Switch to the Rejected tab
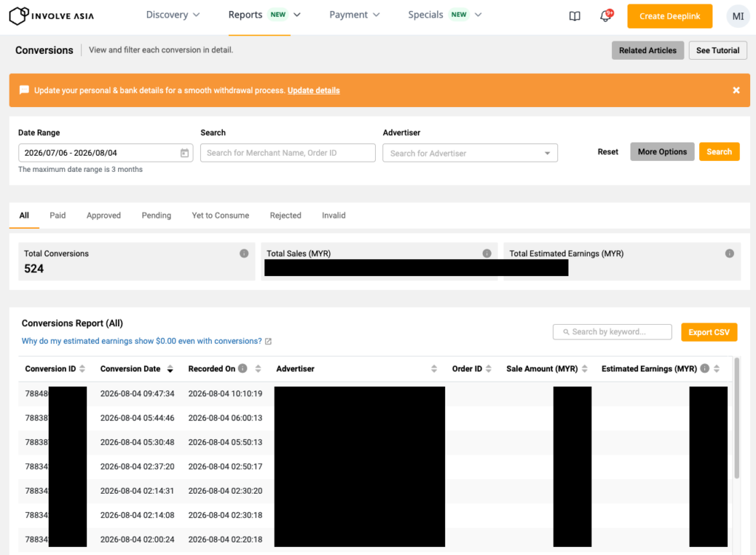Image resolution: width=756 pixels, height=555 pixels. pyautogui.click(x=286, y=216)
